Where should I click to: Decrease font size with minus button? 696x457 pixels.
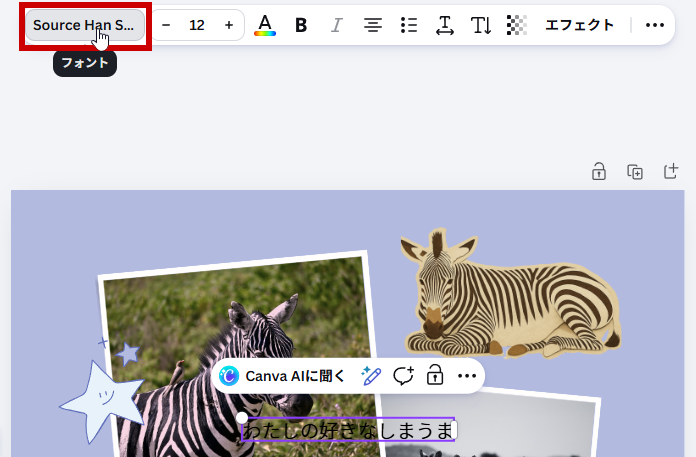pyautogui.click(x=166, y=25)
